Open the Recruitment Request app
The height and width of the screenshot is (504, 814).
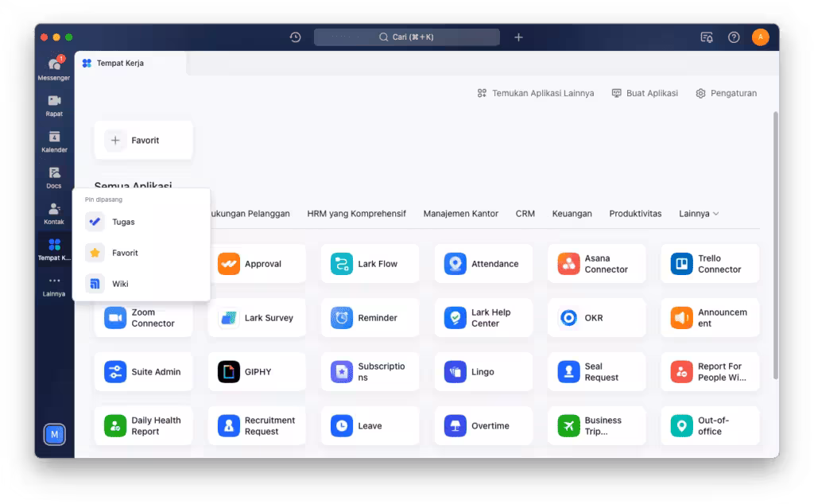click(257, 425)
